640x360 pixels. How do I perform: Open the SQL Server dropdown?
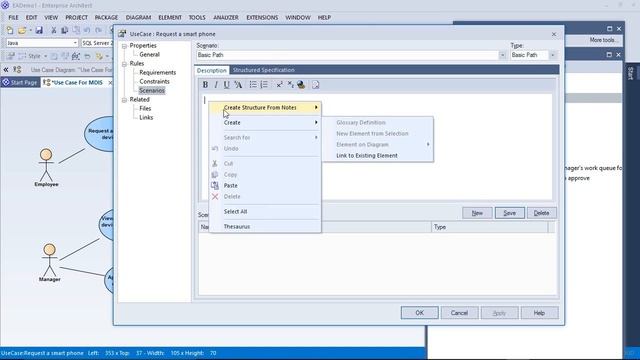click(x=96, y=43)
